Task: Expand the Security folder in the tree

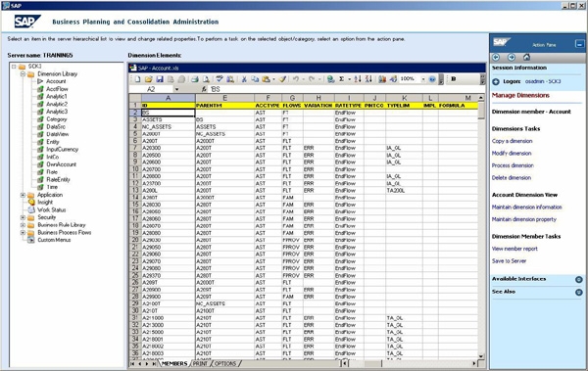Action: click(23, 217)
